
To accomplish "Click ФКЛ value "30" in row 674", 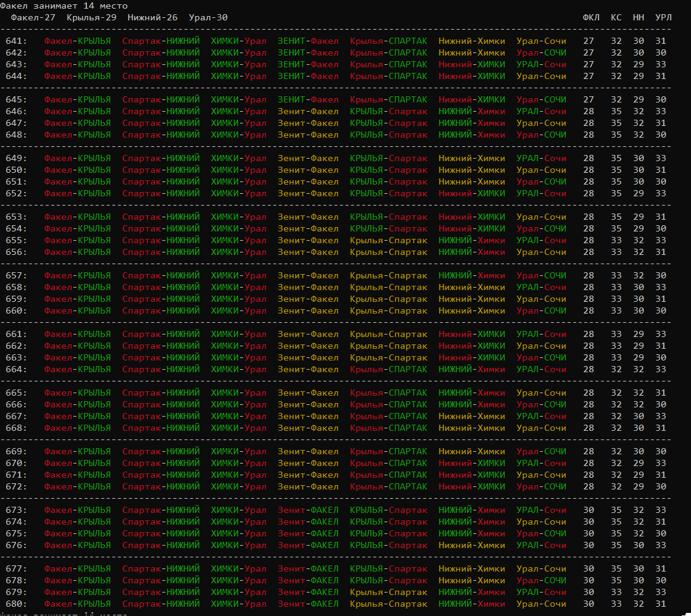I will [589, 522].
